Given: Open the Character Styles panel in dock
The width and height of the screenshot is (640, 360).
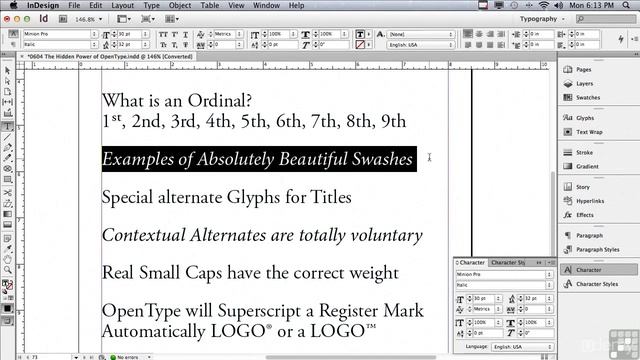Looking at the screenshot, I should 598,284.
